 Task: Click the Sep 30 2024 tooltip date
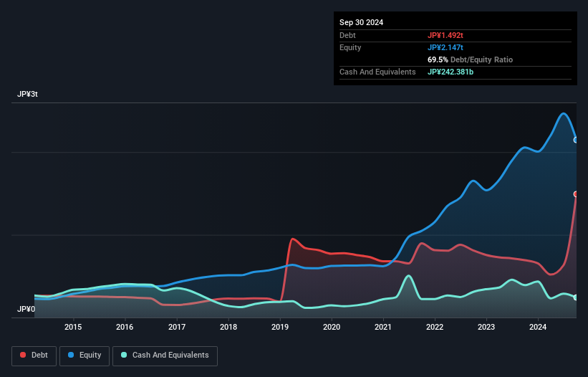tap(361, 22)
